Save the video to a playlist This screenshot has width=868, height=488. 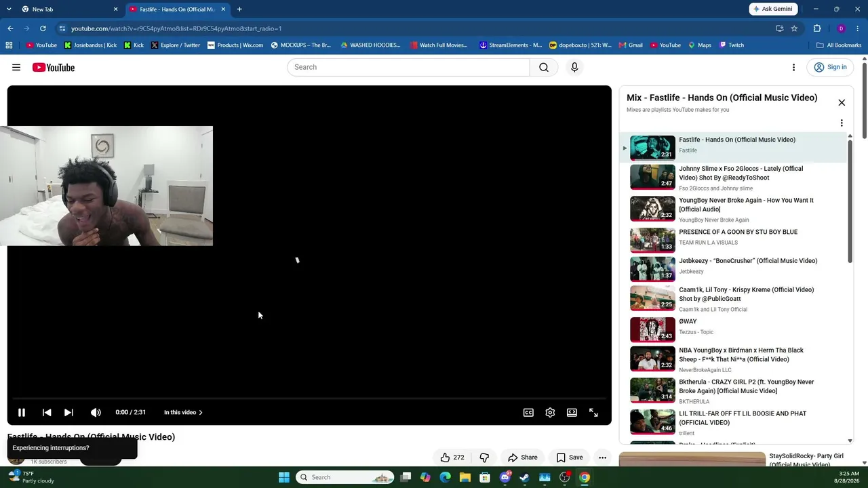(570, 457)
